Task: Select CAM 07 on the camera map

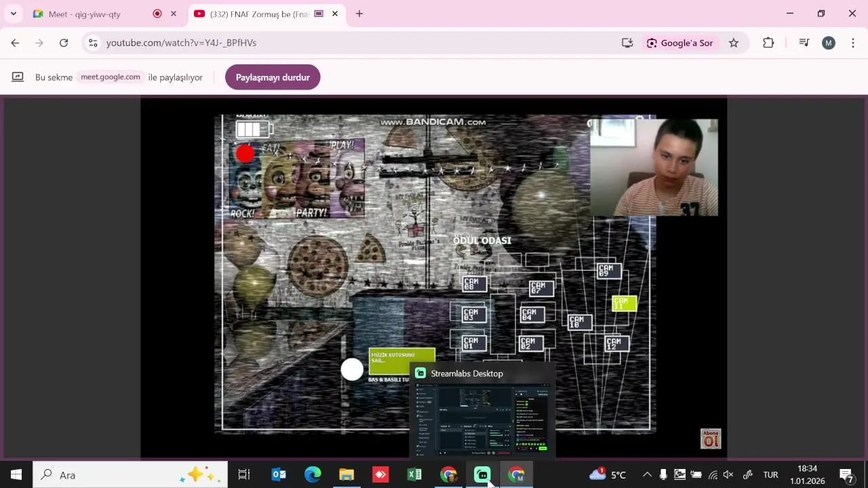Action: (x=542, y=288)
